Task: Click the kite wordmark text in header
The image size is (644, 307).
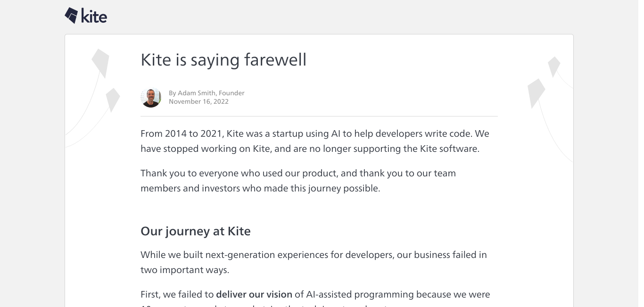Action: click(x=94, y=17)
